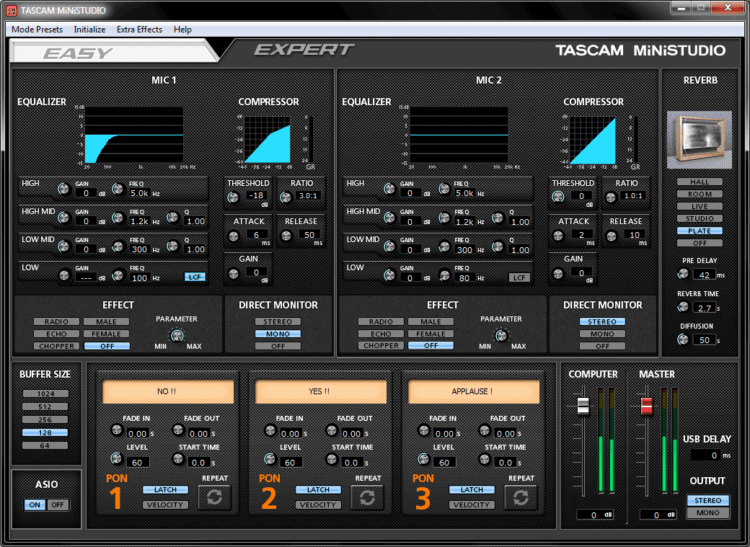Click MIC 1 compressor attack knob
750x547 pixels.
pos(233,236)
